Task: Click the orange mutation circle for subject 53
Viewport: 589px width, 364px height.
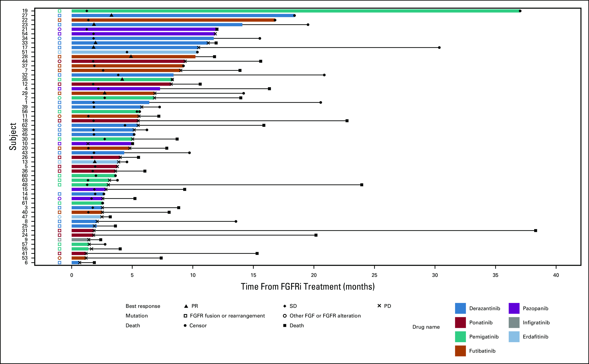Action: tap(60, 258)
